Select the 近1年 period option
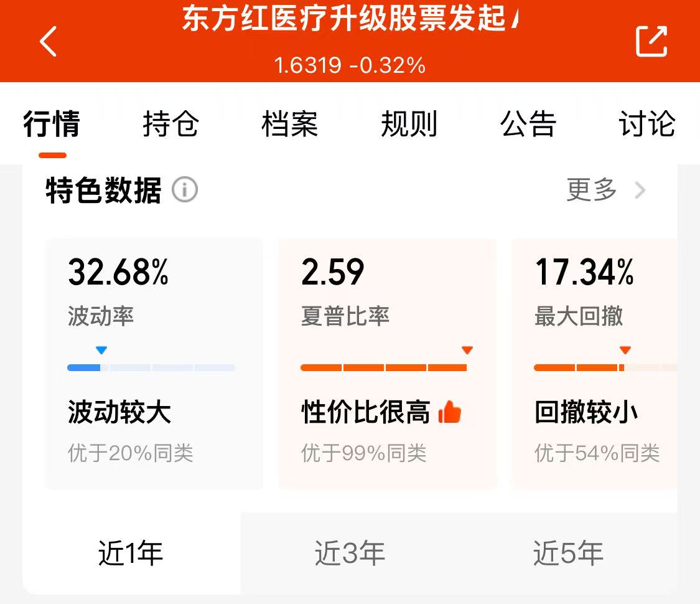 [x=131, y=553]
